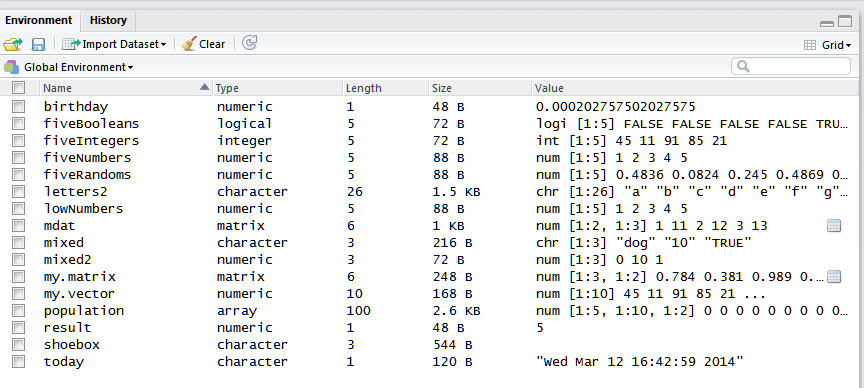Select the fiveRandoms variable name
The height and width of the screenshot is (388, 864).
[88, 175]
